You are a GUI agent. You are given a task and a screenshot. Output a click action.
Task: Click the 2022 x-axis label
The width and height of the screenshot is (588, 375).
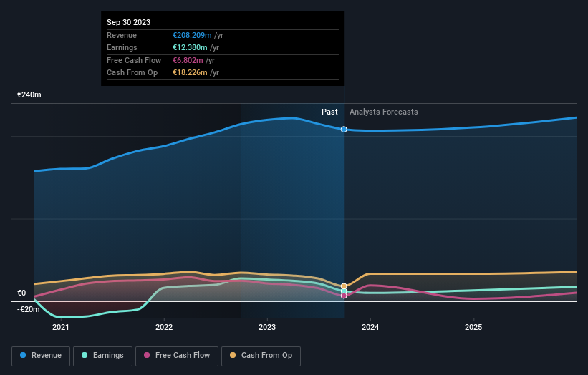(x=164, y=327)
